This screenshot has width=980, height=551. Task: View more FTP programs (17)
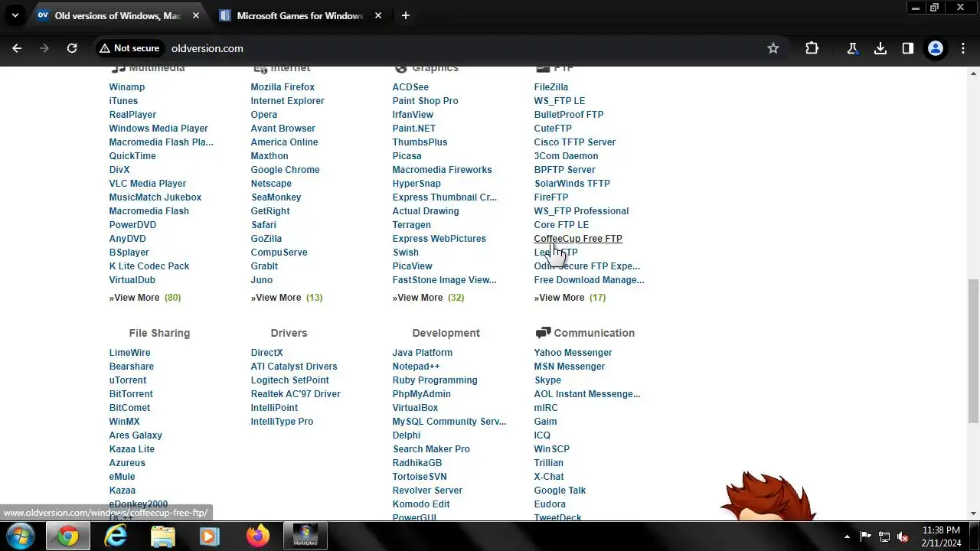point(570,298)
